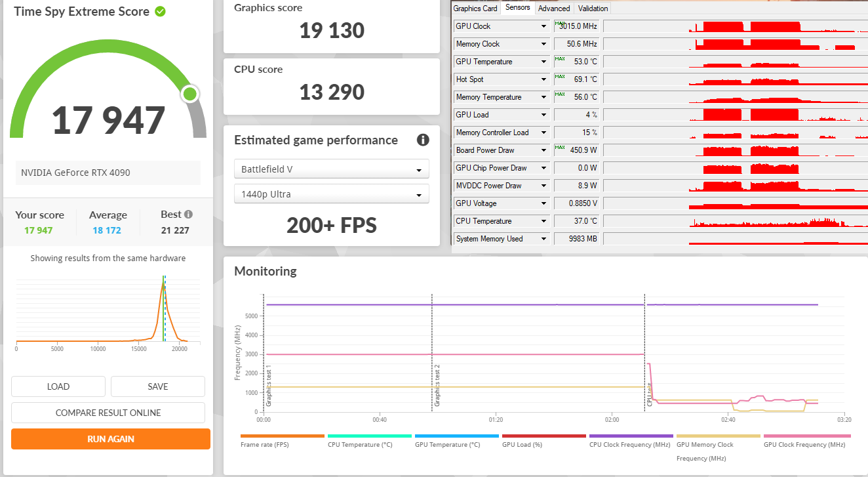
Task: Click the Hot Spot 69.1 °C value
Action: pos(578,79)
